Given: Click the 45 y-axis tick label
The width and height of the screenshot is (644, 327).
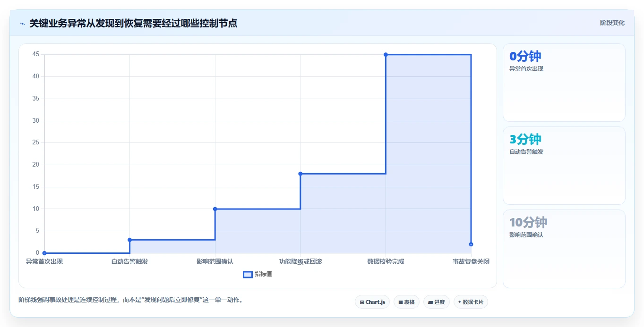Looking at the screenshot, I should point(36,54).
